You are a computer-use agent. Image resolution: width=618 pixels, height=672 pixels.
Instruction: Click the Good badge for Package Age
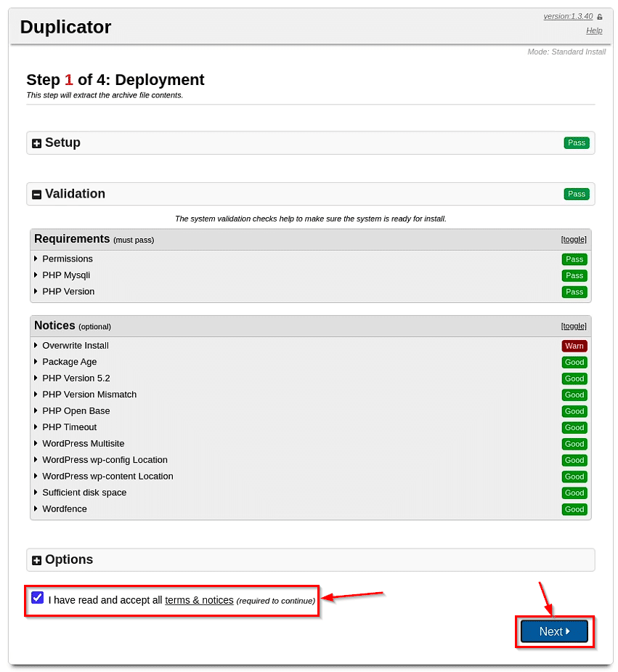pos(574,362)
